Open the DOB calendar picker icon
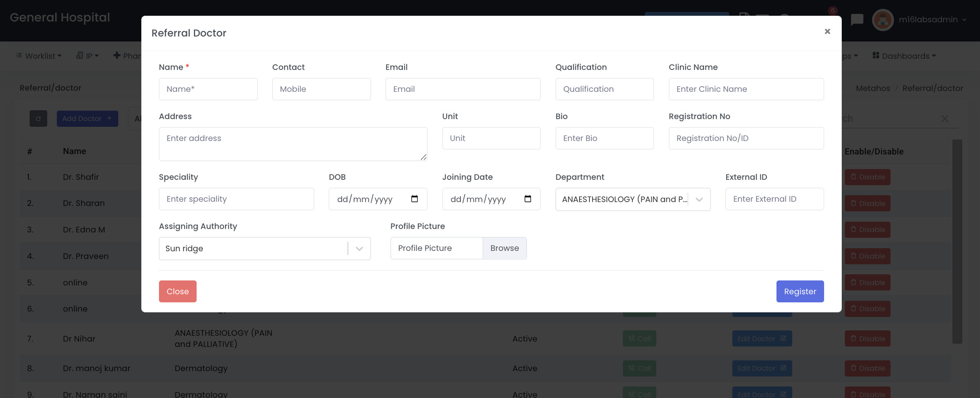This screenshot has height=398, width=980. 414,199
